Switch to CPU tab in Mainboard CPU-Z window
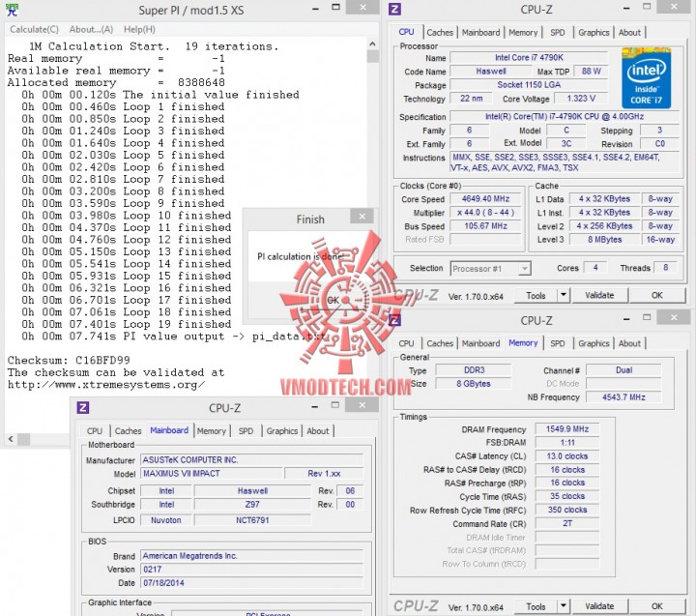This screenshot has width=696, height=616. [95, 430]
